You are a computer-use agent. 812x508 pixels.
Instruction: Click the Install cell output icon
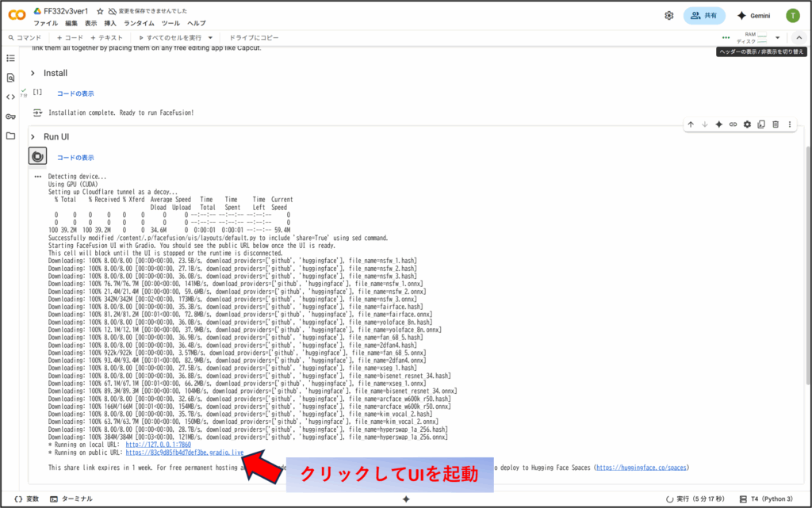[x=37, y=113]
